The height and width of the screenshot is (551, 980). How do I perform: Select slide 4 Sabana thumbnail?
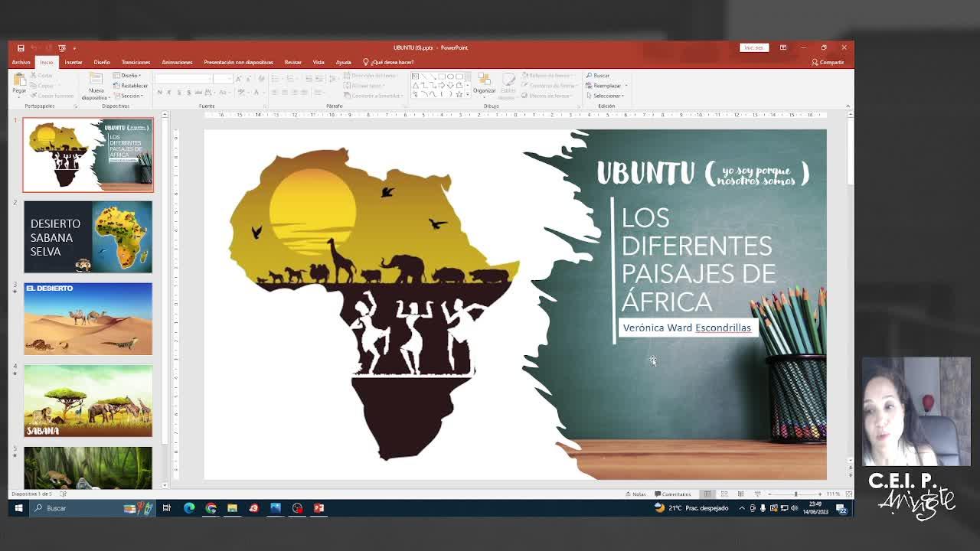point(88,401)
